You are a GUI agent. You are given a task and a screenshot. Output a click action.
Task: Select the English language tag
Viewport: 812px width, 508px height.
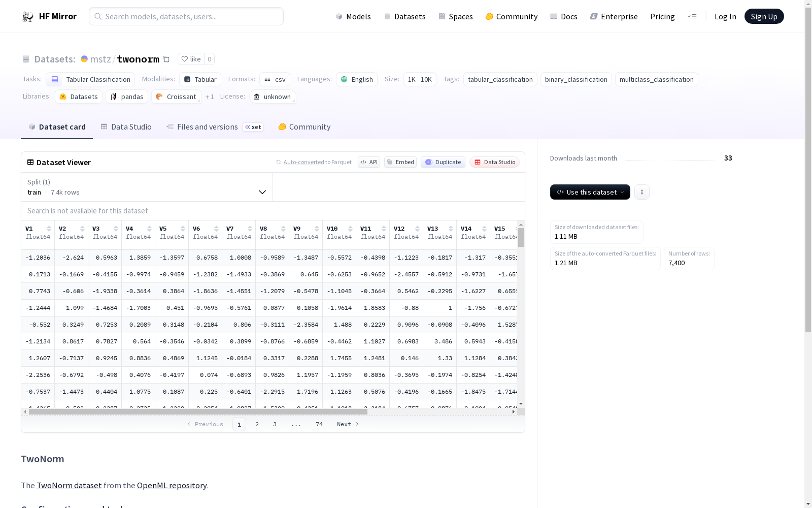tap(357, 79)
